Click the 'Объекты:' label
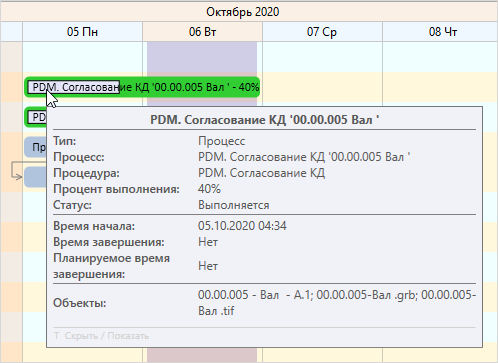498x363 pixels. point(80,303)
